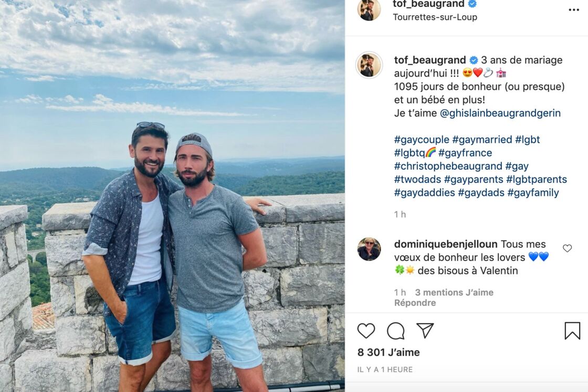Click the Répondre reply button
This screenshot has height=392, width=588.
point(415,303)
